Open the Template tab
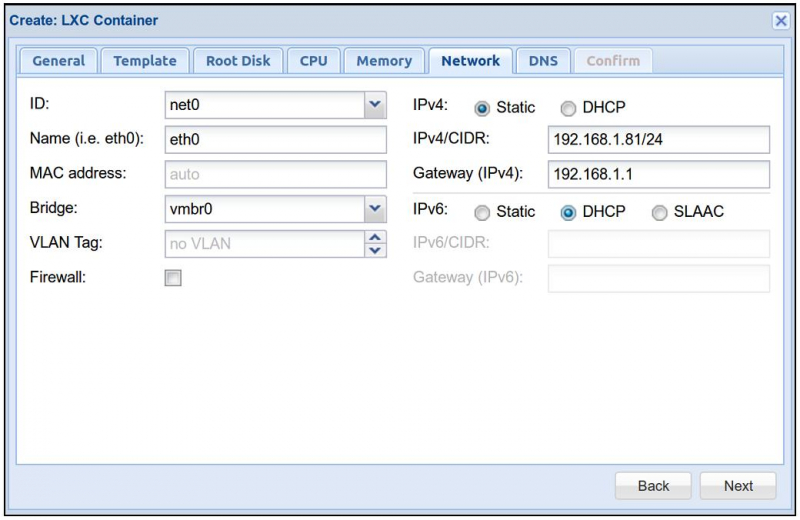 [x=144, y=61]
